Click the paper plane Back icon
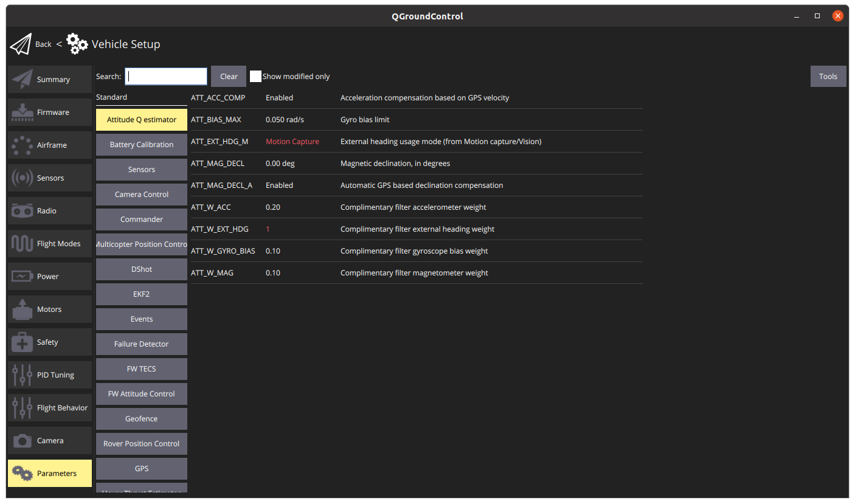Image resolution: width=855 pixels, height=504 pixels. pos(21,44)
